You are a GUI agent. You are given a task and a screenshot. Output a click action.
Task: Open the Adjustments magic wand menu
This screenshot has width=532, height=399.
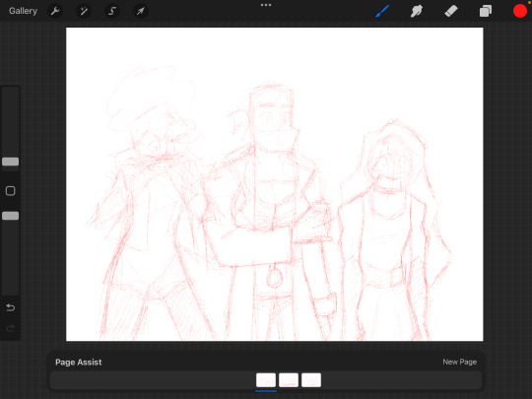pos(84,11)
